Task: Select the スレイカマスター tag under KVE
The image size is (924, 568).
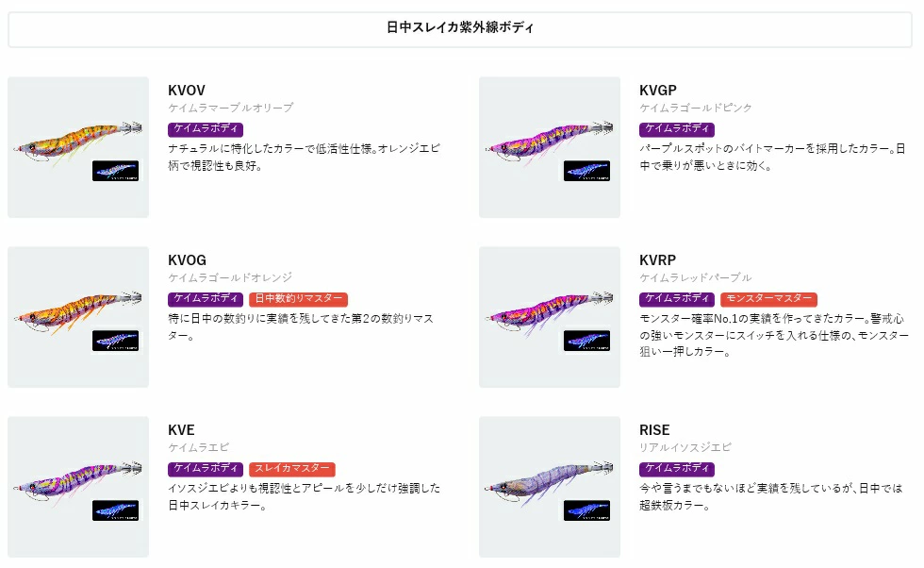Action: coord(292,469)
